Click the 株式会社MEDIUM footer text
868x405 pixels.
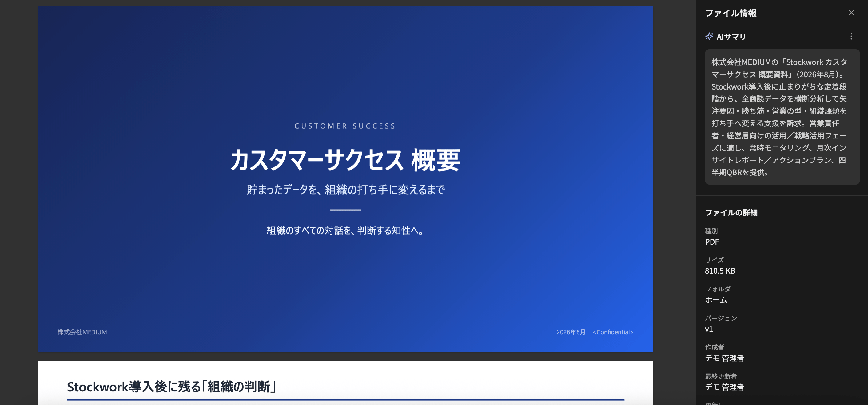tap(82, 332)
